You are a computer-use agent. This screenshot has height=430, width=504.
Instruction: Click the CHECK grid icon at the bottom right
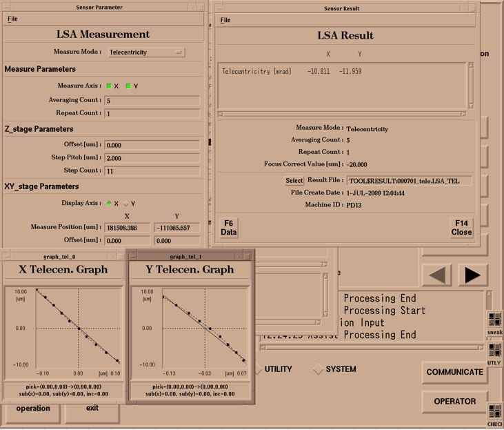coord(494,411)
